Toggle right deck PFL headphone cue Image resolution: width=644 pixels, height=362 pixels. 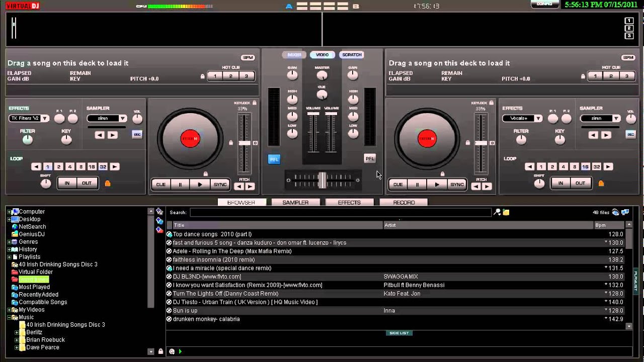pyautogui.click(x=370, y=158)
